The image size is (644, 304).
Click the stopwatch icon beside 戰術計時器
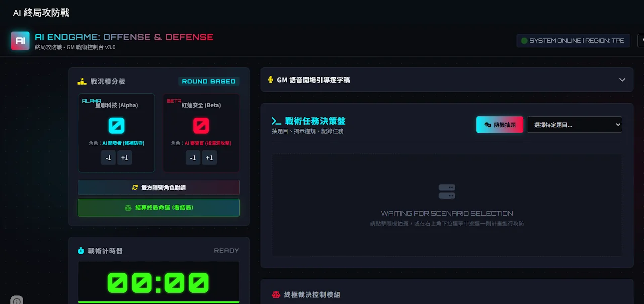pos(81,251)
